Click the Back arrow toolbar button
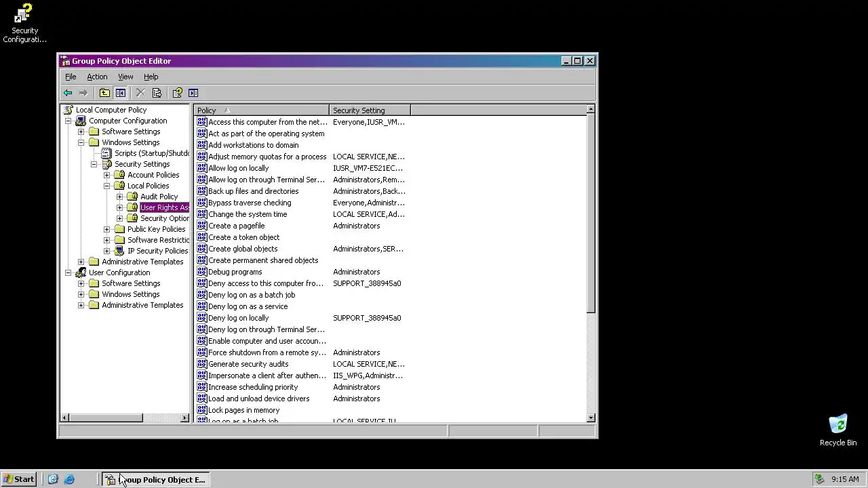868x488 pixels. (x=68, y=93)
